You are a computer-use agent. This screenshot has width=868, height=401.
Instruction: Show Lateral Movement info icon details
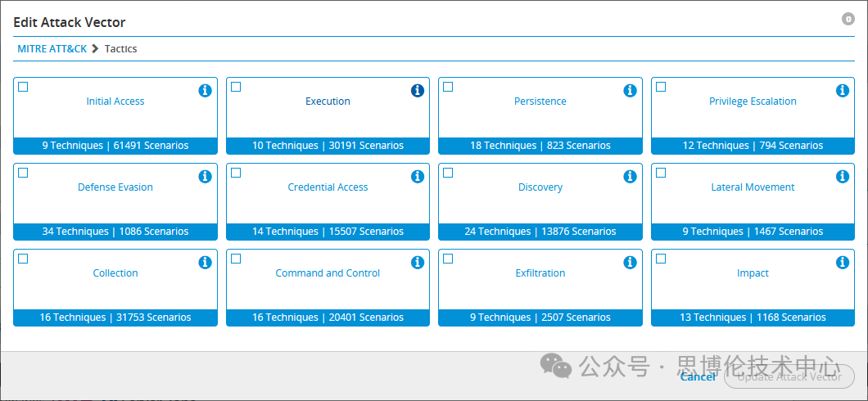[x=843, y=177]
